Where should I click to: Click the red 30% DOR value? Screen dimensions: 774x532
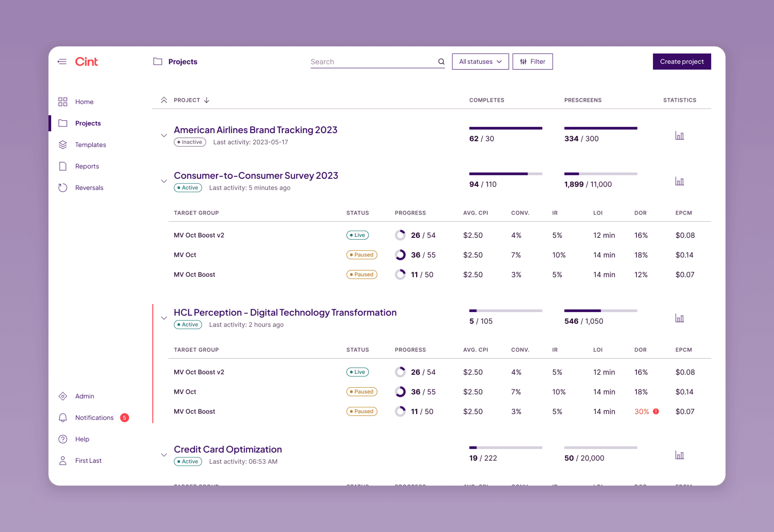642,412
